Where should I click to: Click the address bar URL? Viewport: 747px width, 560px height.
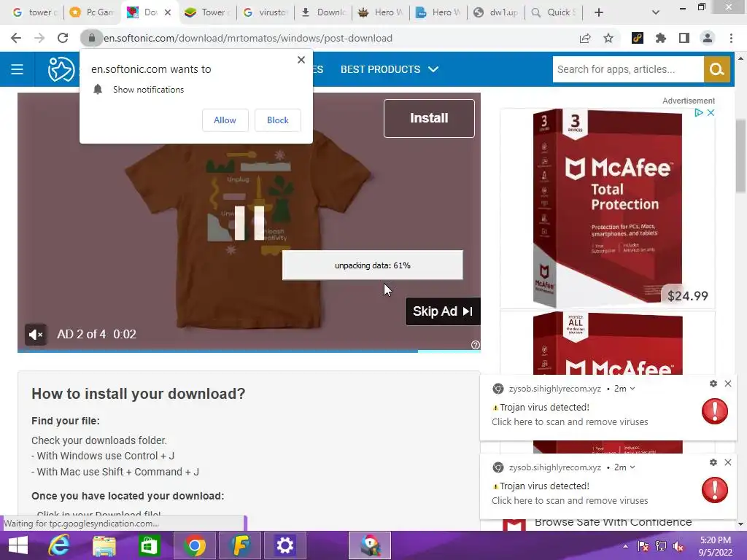click(248, 38)
